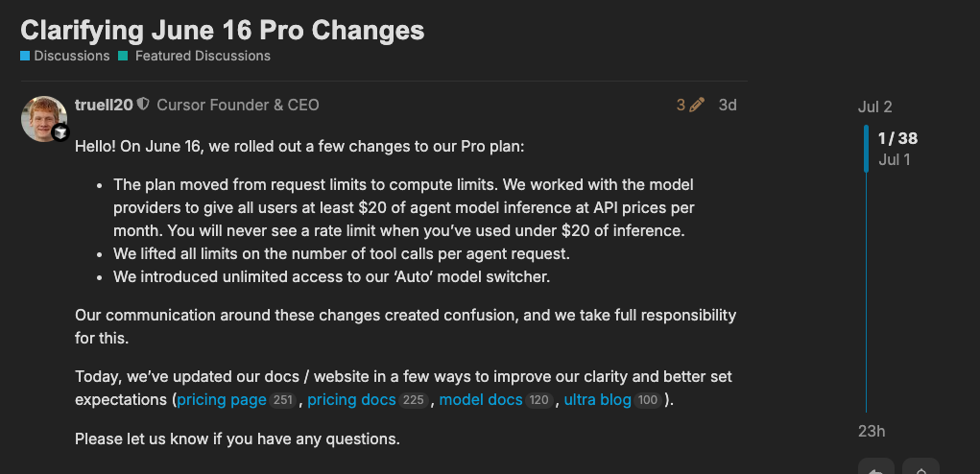Follow the pricing docs link
Viewport: 980px width, 474px height.
coord(352,400)
